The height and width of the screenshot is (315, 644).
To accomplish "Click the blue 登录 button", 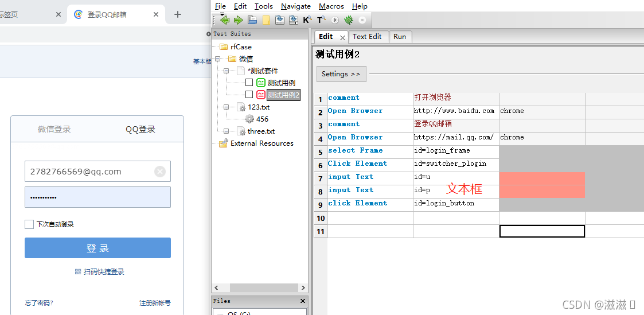I will tap(97, 248).
